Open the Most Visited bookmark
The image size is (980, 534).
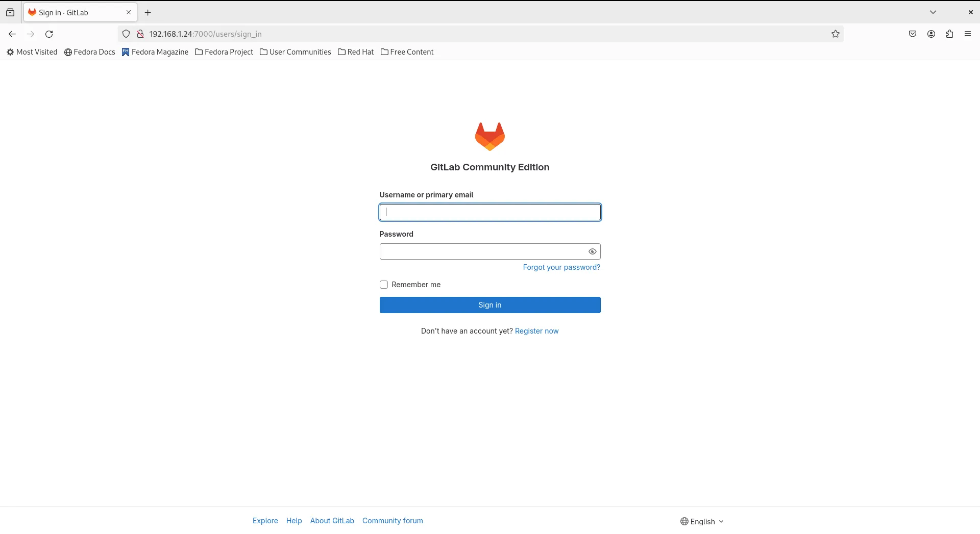[x=32, y=52]
